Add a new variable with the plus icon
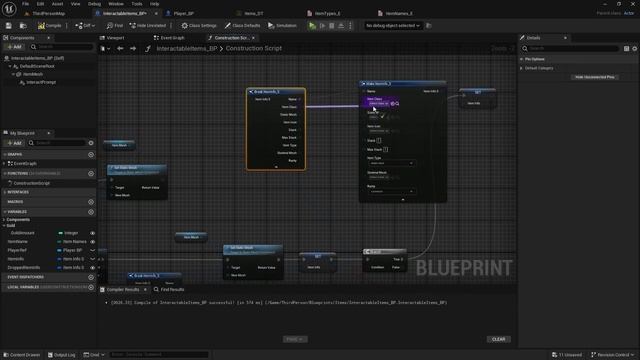This screenshot has width=640, height=360. [x=91, y=212]
